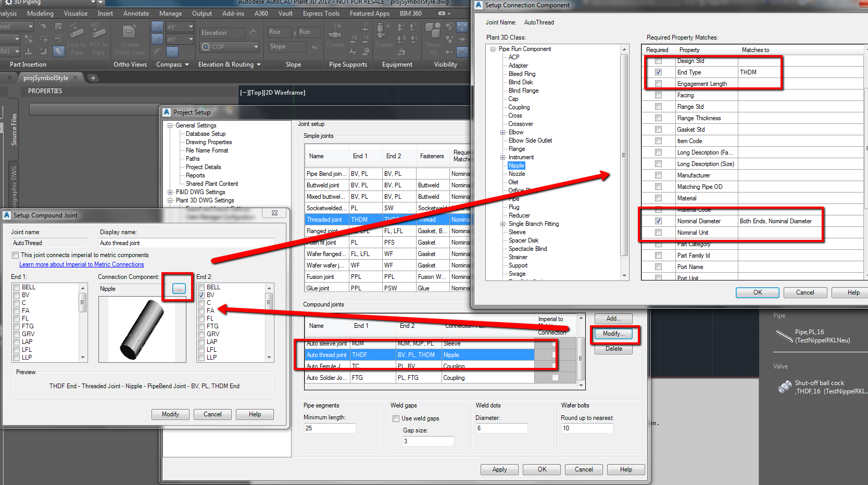Expand the Elbow node in Plant 3D Class tree
This screenshot has height=485, width=868.
click(x=502, y=132)
